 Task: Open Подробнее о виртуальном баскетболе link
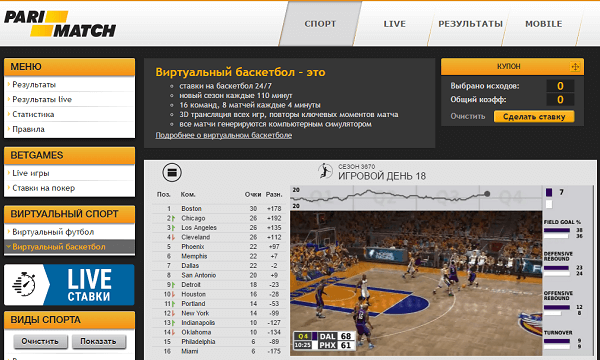(x=223, y=135)
